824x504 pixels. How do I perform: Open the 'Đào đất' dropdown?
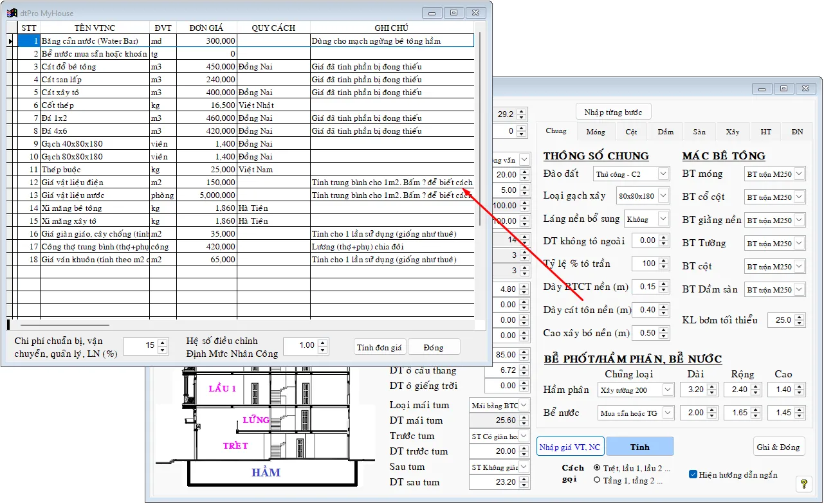[x=663, y=174]
